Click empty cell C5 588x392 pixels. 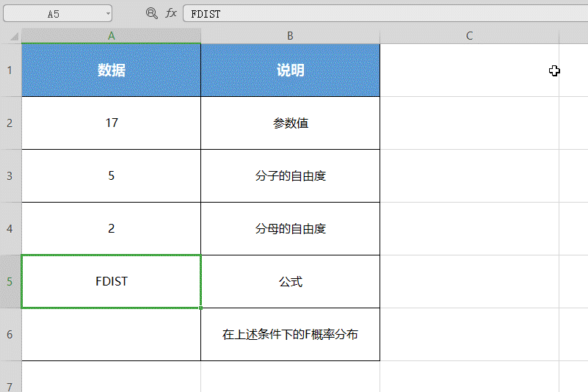click(x=469, y=282)
